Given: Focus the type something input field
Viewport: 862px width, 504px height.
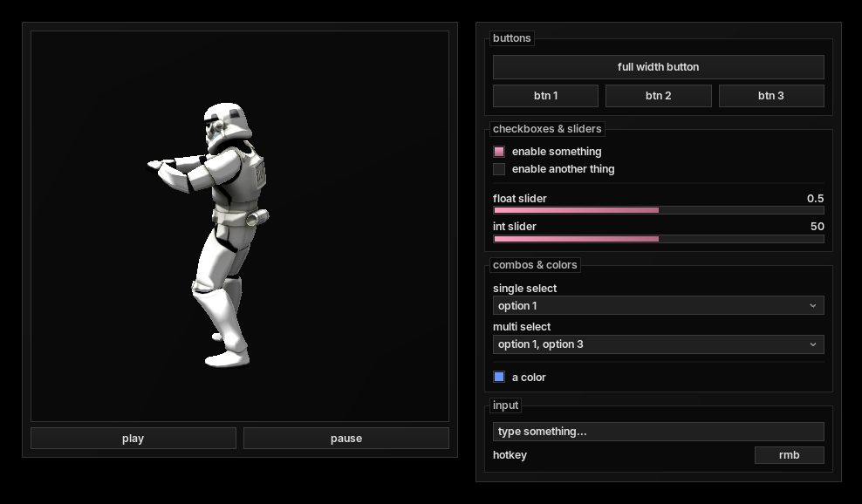Looking at the screenshot, I should tap(659, 432).
